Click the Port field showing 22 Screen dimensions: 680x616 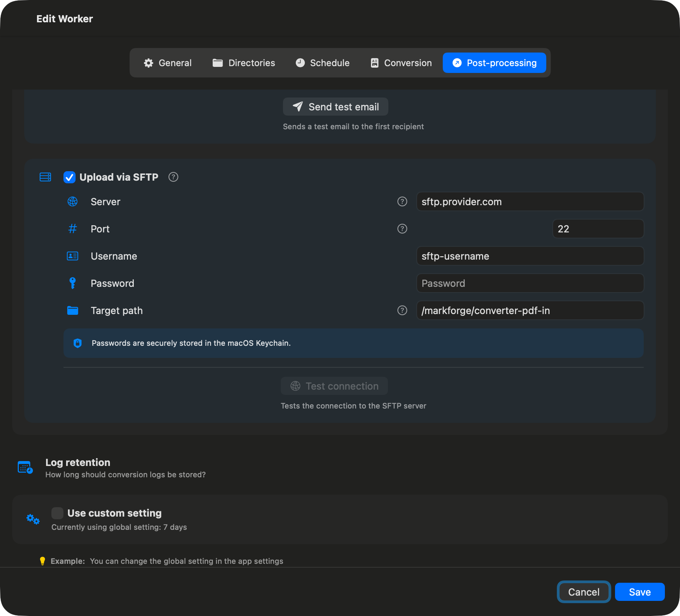pos(598,229)
